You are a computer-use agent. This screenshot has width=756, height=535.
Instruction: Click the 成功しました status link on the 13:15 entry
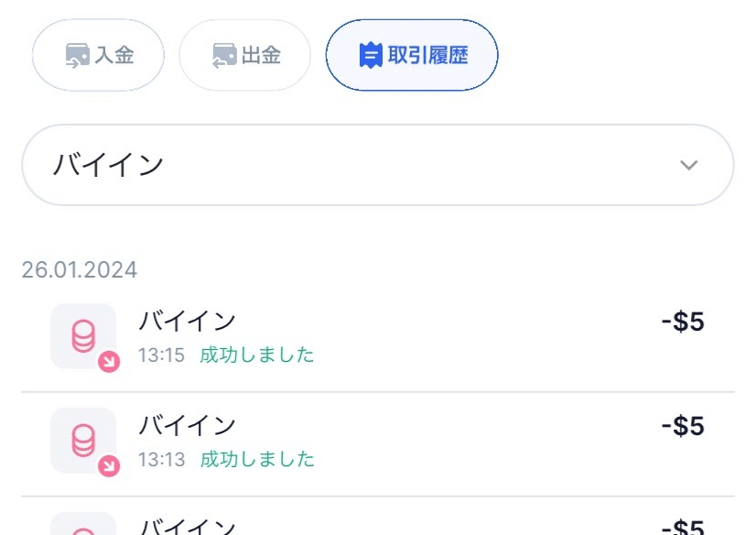tap(257, 355)
